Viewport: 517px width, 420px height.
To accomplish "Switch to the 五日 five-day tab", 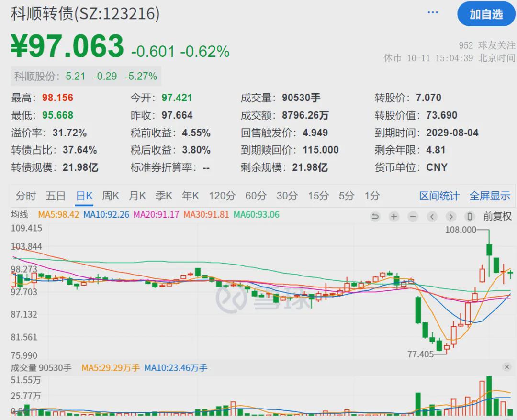I will 56,196.
